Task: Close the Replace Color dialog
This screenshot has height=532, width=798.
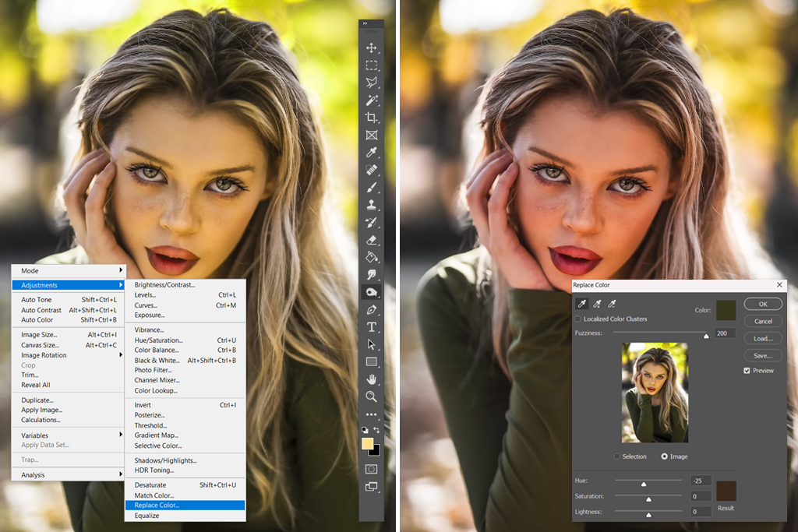Action: [x=779, y=285]
